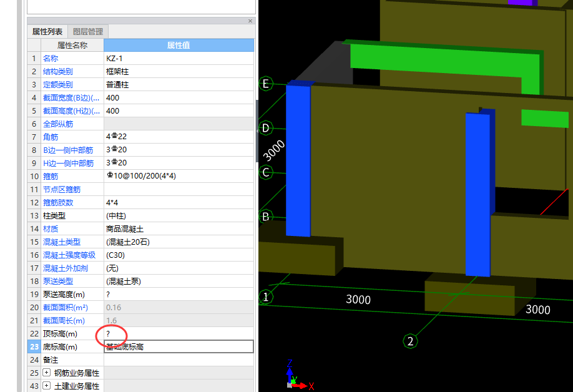Click the empty 备注 value cell
This screenshot has height=392, width=573.
tap(179, 360)
